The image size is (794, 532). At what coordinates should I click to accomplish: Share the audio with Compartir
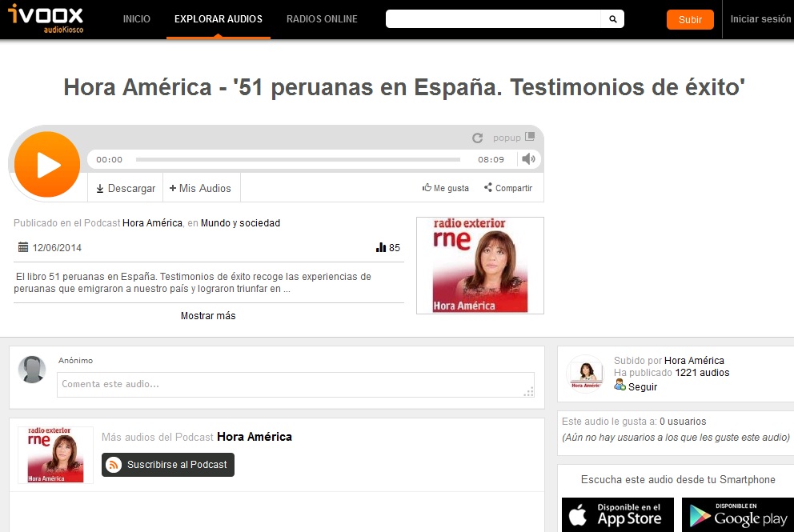click(508, 188)
